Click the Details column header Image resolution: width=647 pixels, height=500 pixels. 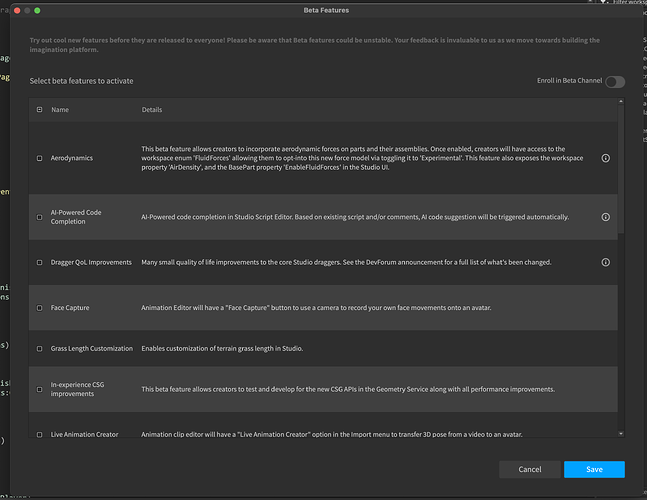152,110
